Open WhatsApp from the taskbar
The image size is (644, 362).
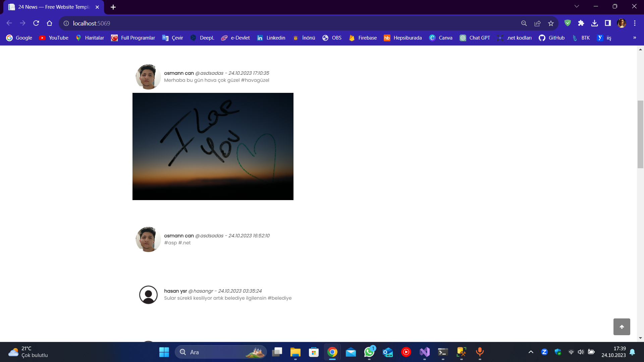(369, 352)
